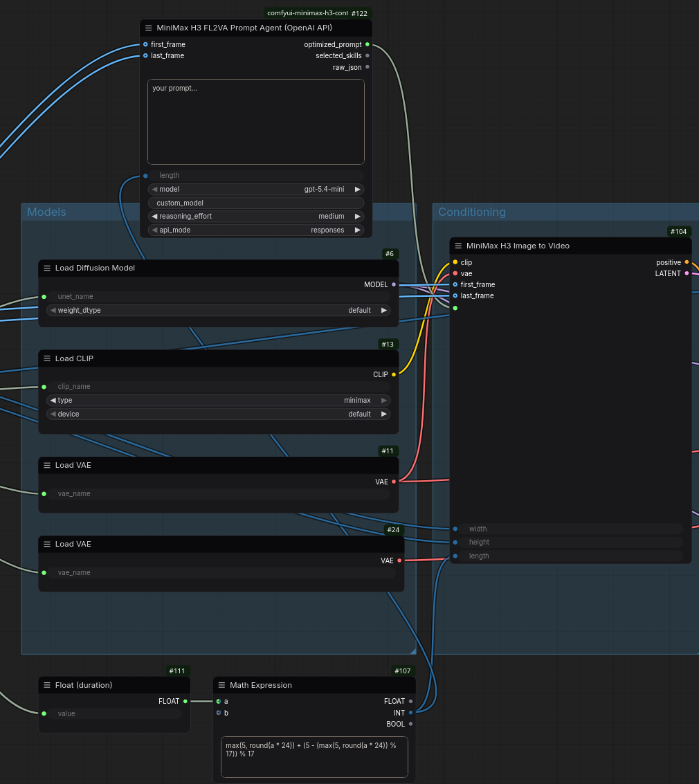
Task: Open the MiniMax H3 Image to Video node menu icon
Action: [x=458, y=246]
